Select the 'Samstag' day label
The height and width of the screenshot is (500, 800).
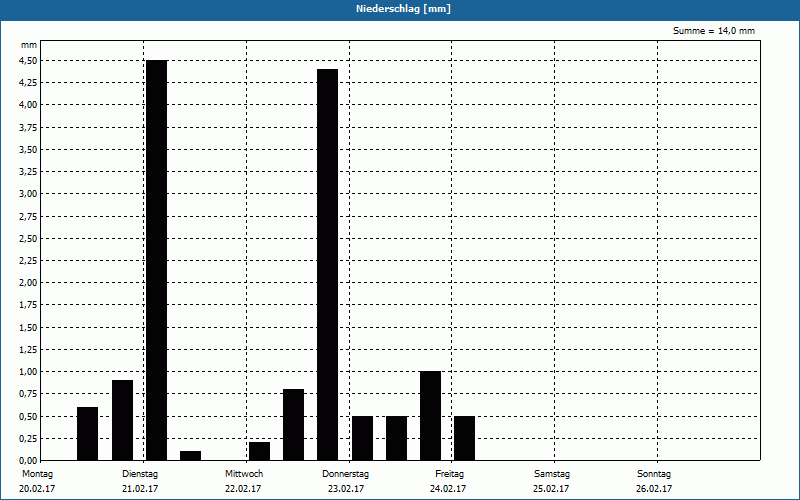(552, 474)
